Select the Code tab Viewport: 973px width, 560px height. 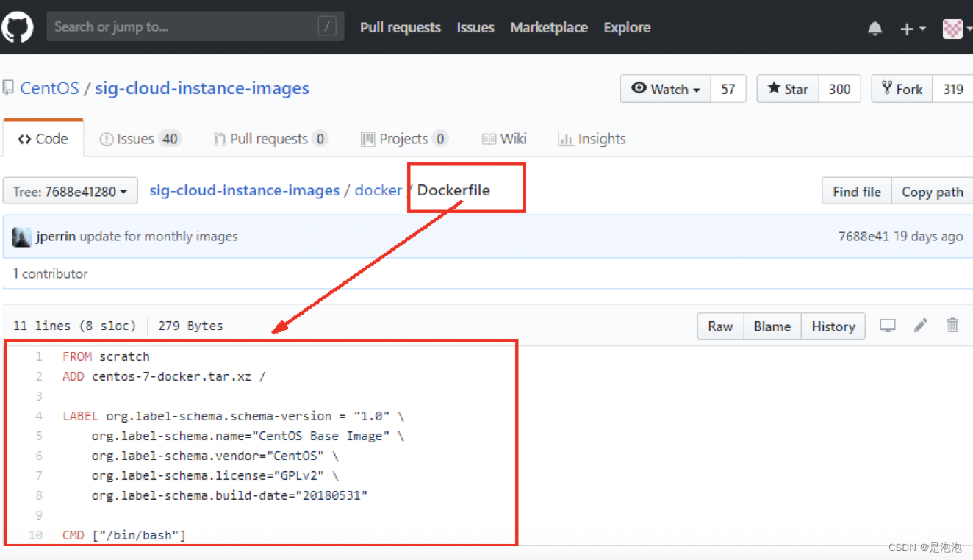[x=43, y=139]
